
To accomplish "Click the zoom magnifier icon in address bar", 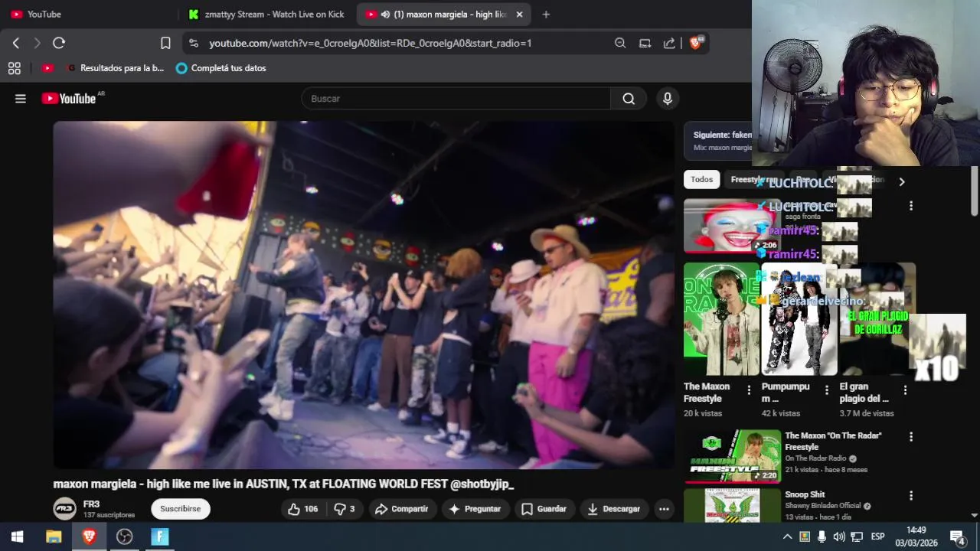I will 620,43.
